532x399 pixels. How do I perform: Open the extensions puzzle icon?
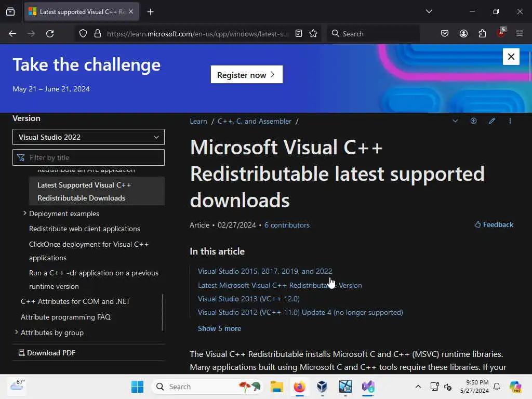(x=482, y=34)
